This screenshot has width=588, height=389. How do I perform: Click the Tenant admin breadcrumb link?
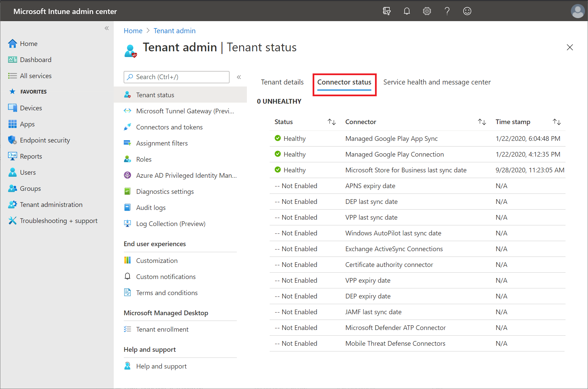[x=174, y=31]
